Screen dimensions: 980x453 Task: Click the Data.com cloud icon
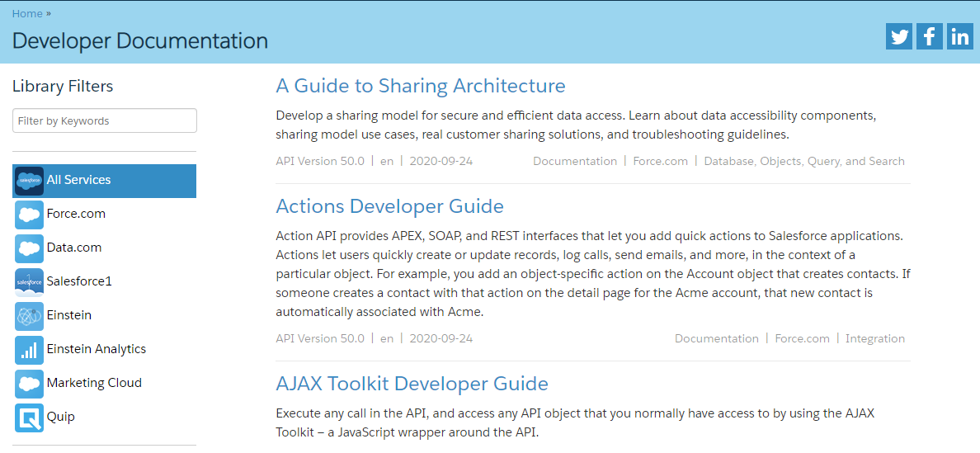pos(29,248)
